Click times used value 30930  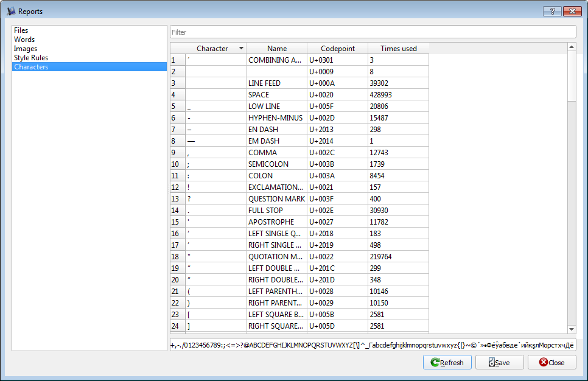click(x=398, y=211)
